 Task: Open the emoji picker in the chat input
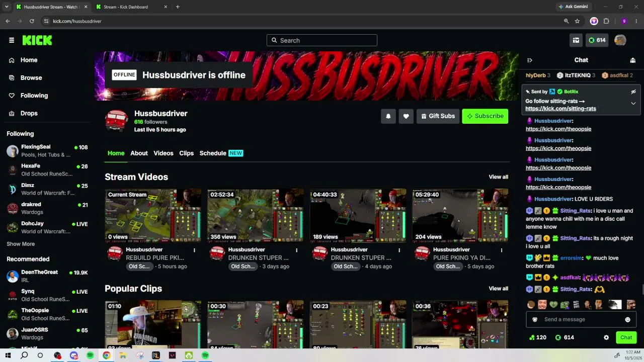pos(627,320)
